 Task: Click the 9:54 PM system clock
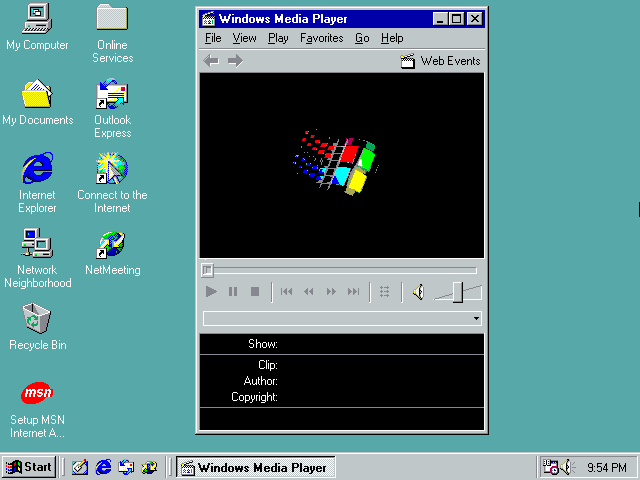click(x=607, y=467)
